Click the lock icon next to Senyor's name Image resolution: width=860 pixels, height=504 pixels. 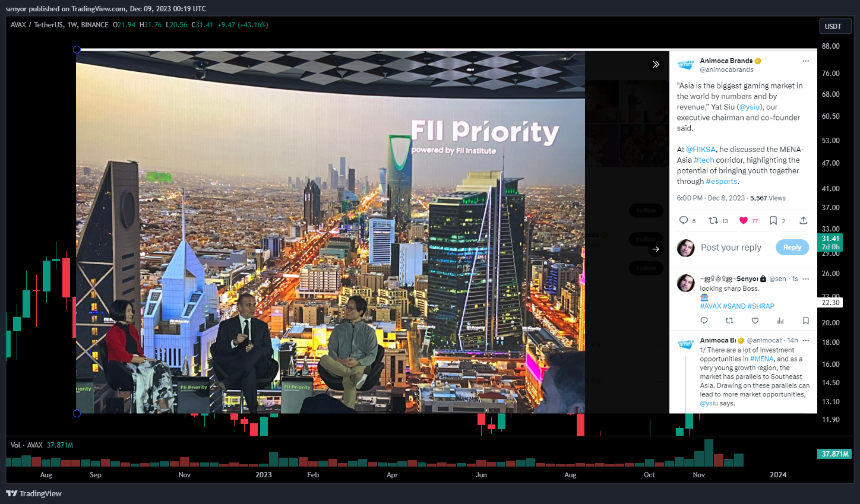tap(763, 279)
